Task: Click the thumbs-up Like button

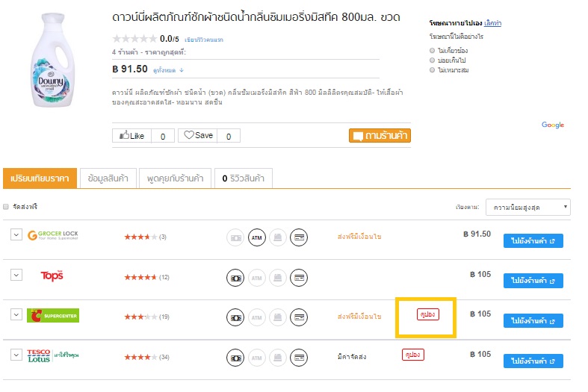Action: (x=132, y=136)
